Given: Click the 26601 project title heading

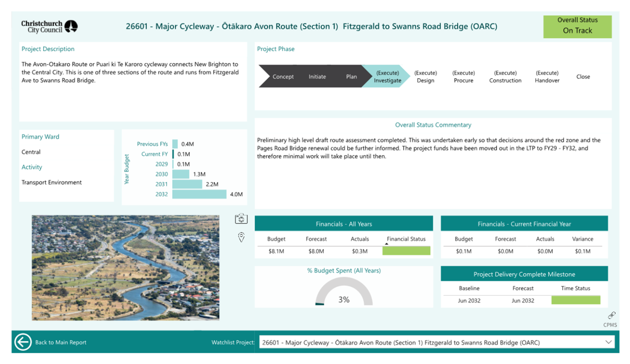Looking at the screenshot, I should click(311, 27).
